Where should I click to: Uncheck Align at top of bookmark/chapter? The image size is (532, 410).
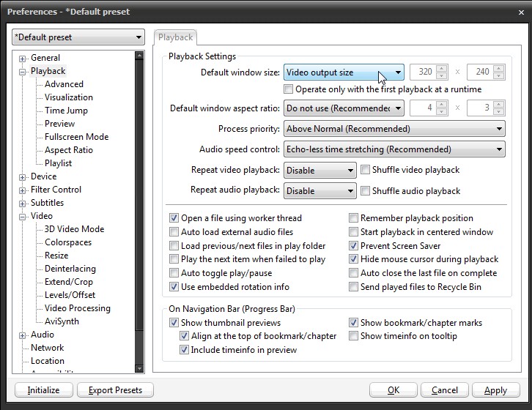[184, 336]
